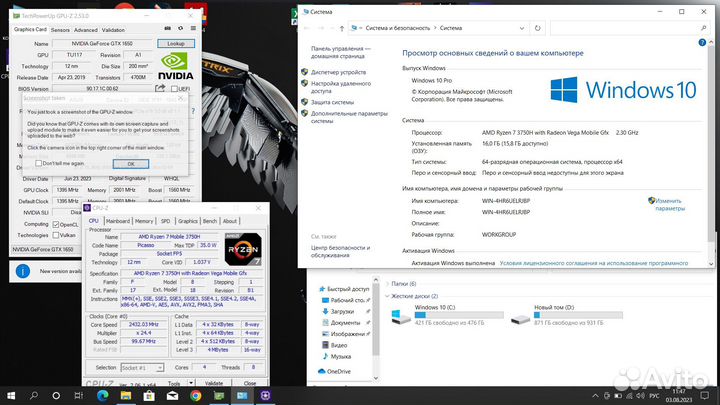Open Microsoft Store from the taskbar
The width and height of the screenshot is (720, 405).
pos(149,395)
